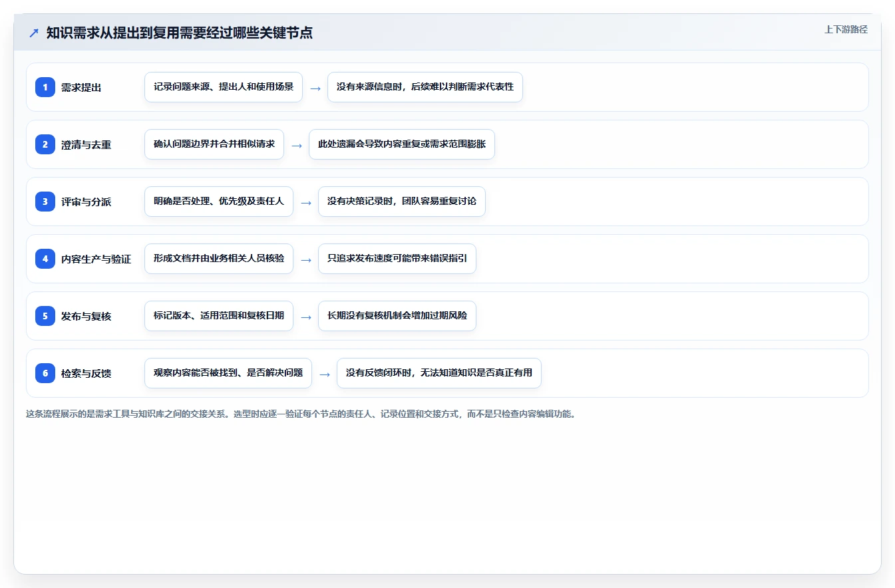Click the 没有决策记录时 risk chip
The image size is (895, 588).
click(x=402, y=202)
